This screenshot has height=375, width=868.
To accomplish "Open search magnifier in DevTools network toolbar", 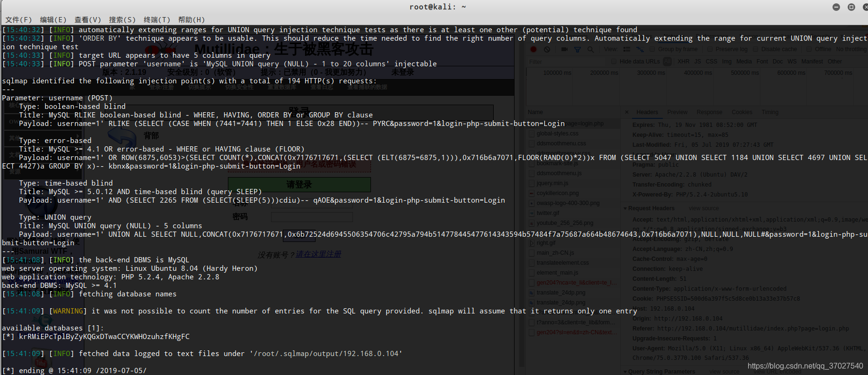I will pos(590,49).
